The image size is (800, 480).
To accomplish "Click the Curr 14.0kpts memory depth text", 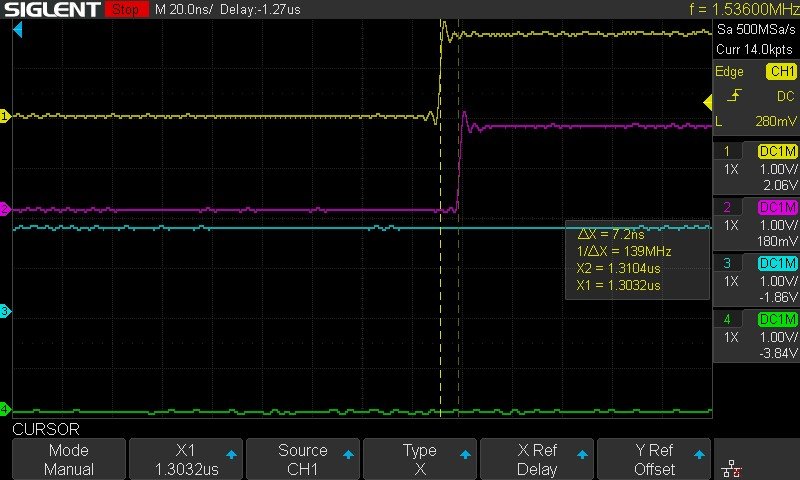I will (x=755, y=49).
